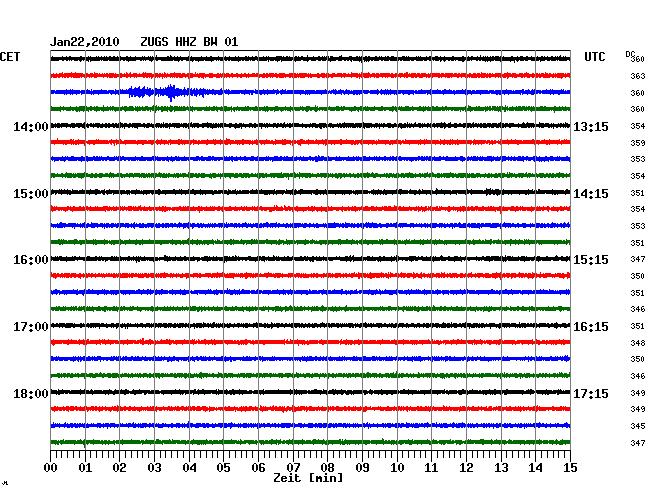Click the UTC timezone label
The image size is (650, 494).
(594, 57)
